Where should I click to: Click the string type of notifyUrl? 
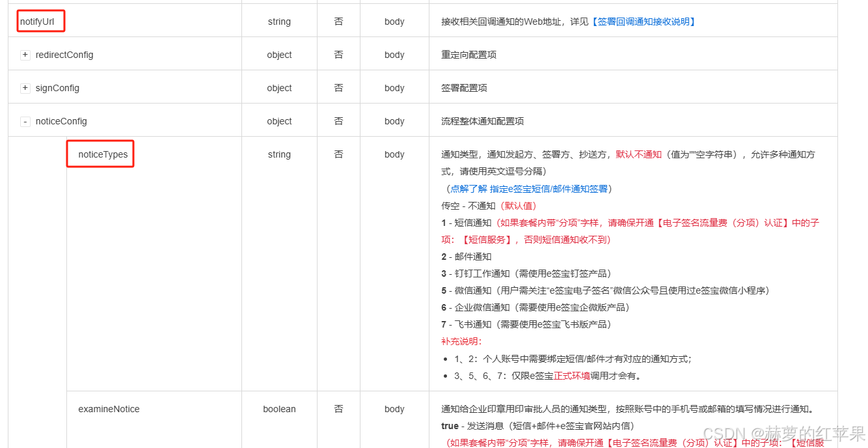click(x=279, y=21)
